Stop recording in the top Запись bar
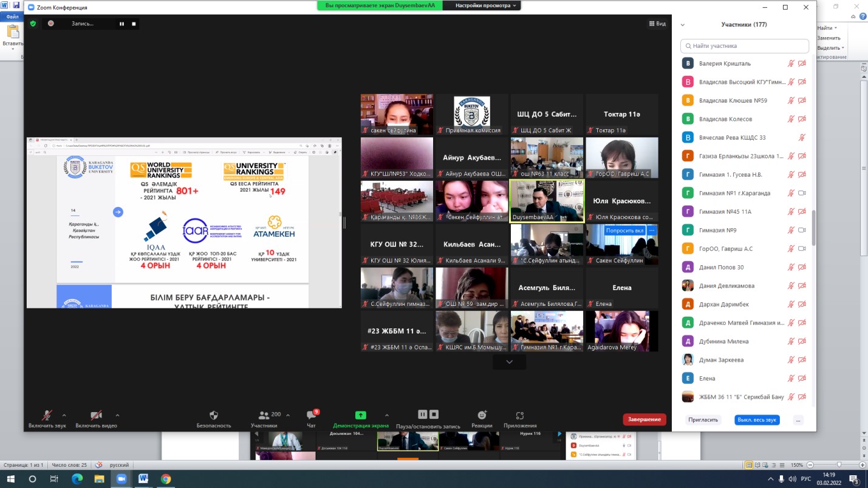The width and height of the screenshot is (868, 488). (x=134, y=24)
